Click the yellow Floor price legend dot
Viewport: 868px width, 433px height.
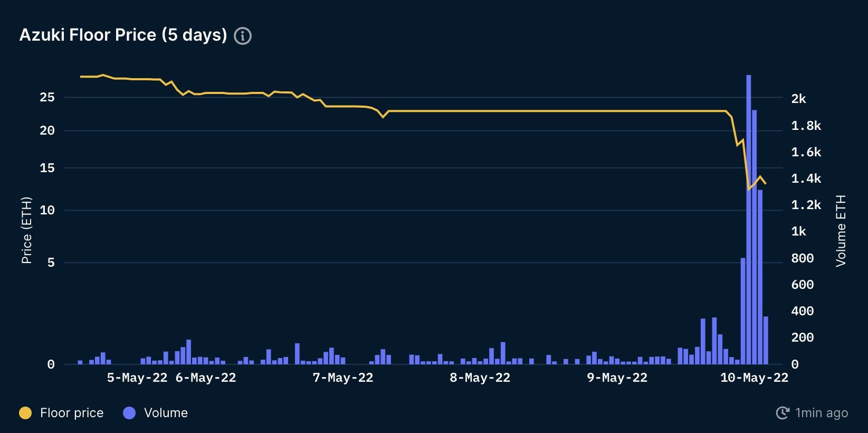click(25, 413)
